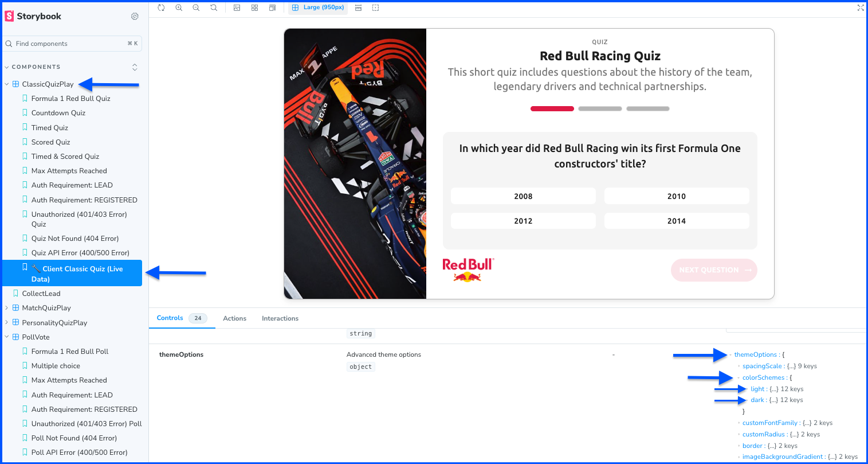Image resolution: width=868 pixels, height=464 pixels.
Task: Open Storybook settings gear icon
Action: coord(135,17)
